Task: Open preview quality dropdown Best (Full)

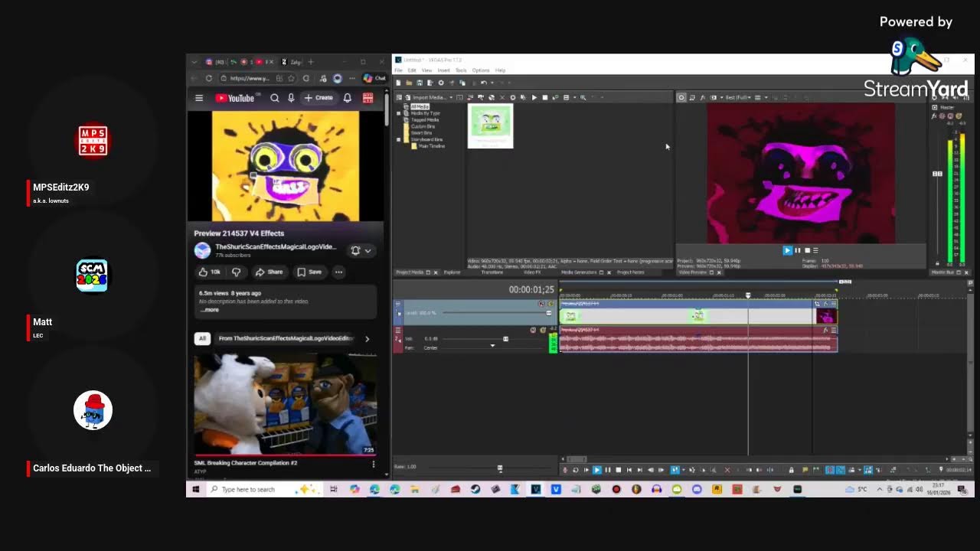Action: point(738,97)
